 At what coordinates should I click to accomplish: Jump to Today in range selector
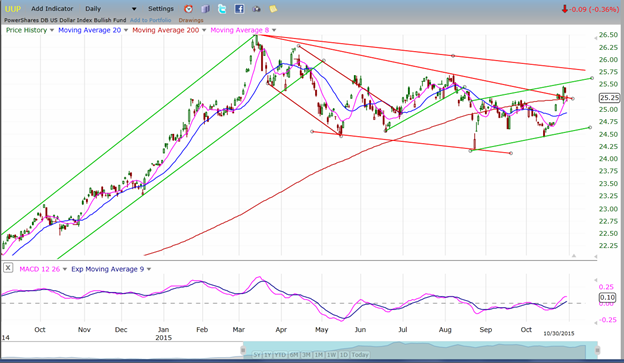(360, 355)
